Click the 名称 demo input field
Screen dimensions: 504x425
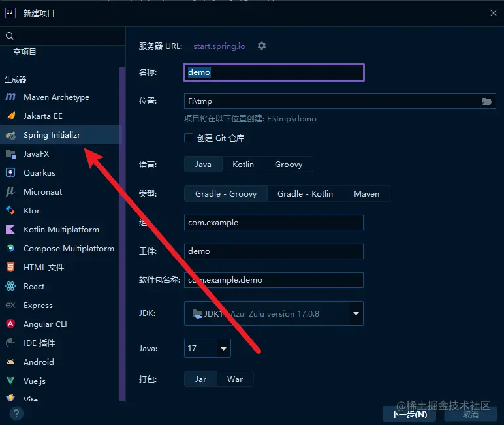pyautogui.click(x=274, y=72)
